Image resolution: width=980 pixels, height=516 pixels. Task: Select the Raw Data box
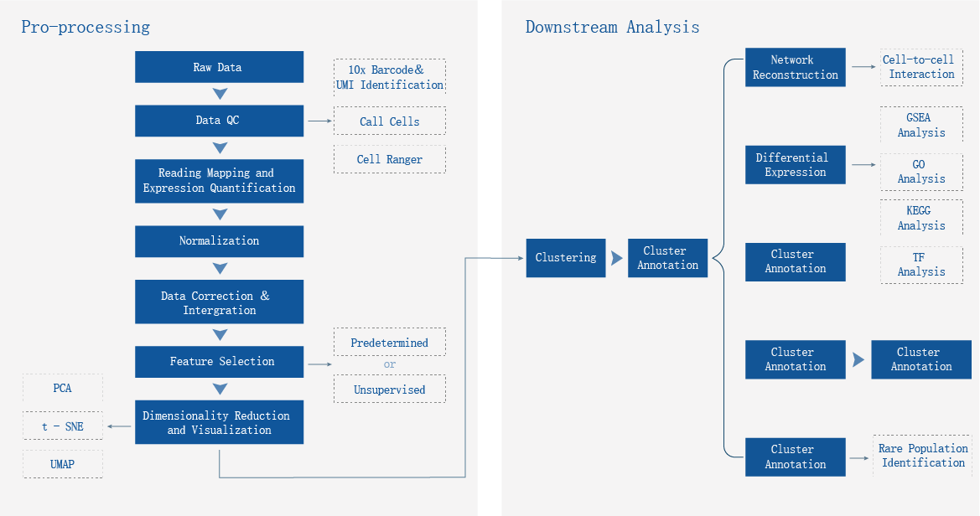[x=220, y=67]
